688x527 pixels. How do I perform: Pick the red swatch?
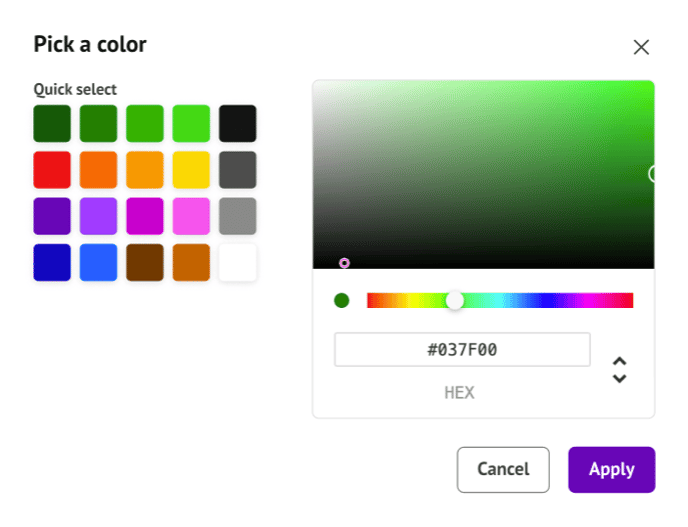click(52, 170)
